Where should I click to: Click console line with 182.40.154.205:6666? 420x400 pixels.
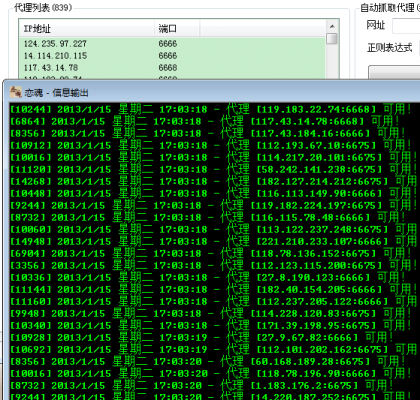pyautogui.click(x=214, y=289)
